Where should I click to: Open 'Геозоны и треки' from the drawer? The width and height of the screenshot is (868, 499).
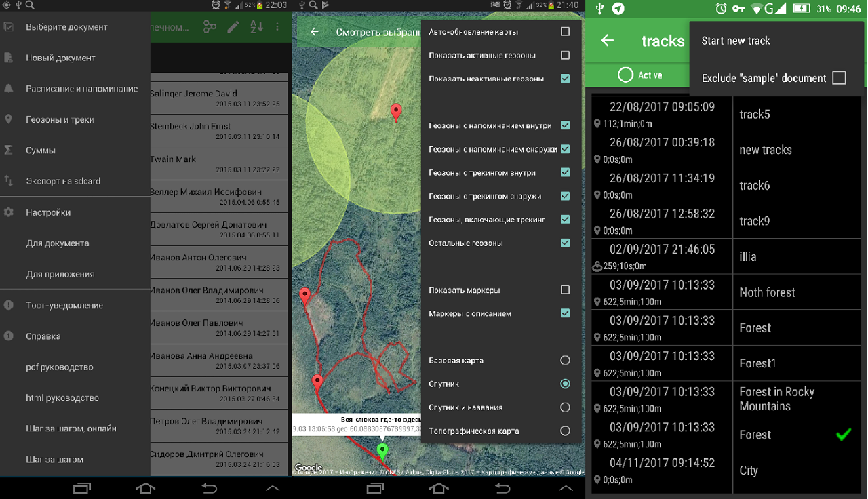[x=60, y=120]
